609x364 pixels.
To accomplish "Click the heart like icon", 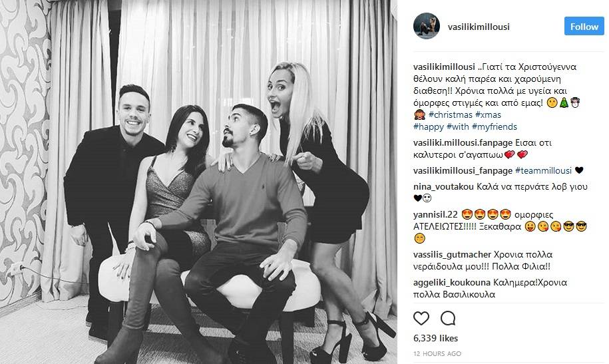I will click(x=421, y=318).
